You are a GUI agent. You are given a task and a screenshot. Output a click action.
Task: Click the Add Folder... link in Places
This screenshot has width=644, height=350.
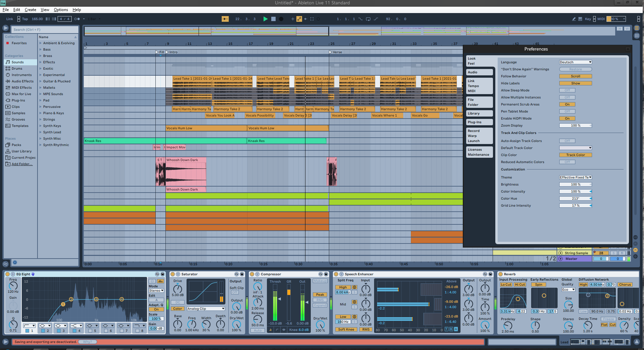(22, 164)
